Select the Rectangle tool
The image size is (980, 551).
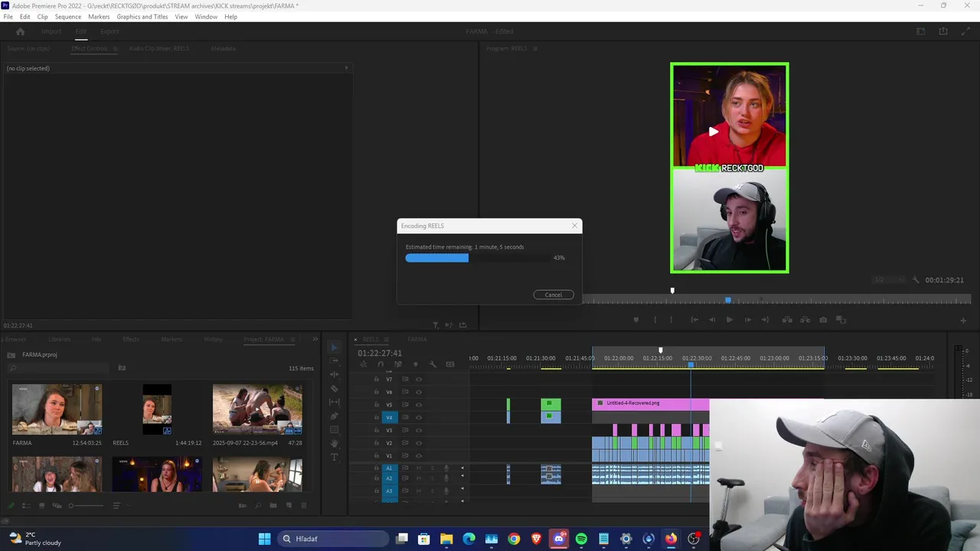(x=334, y=430)
